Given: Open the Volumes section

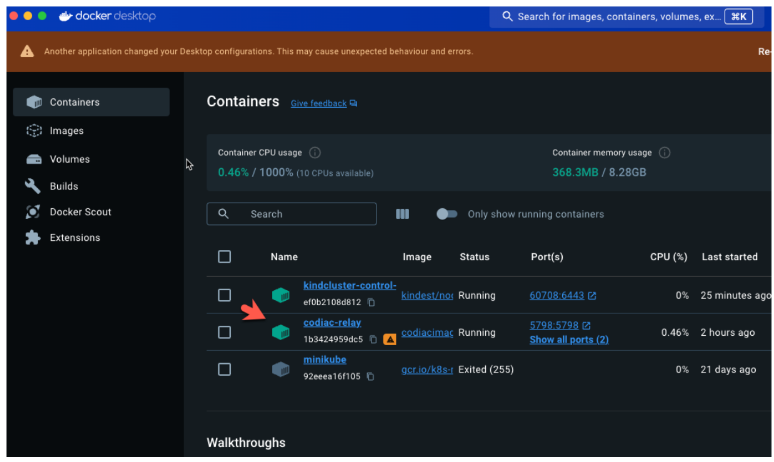Looking at the screenshot, I should tap(70, 159).
